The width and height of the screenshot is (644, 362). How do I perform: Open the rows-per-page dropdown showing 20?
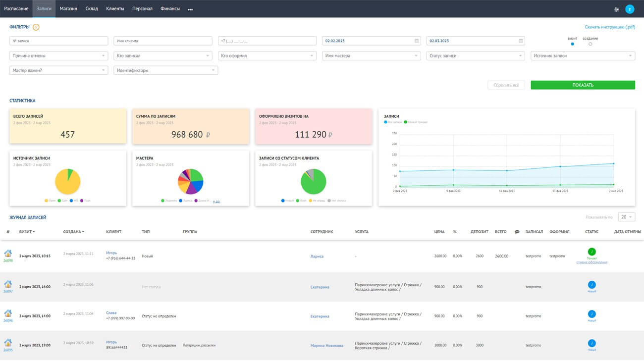(627, 217)
